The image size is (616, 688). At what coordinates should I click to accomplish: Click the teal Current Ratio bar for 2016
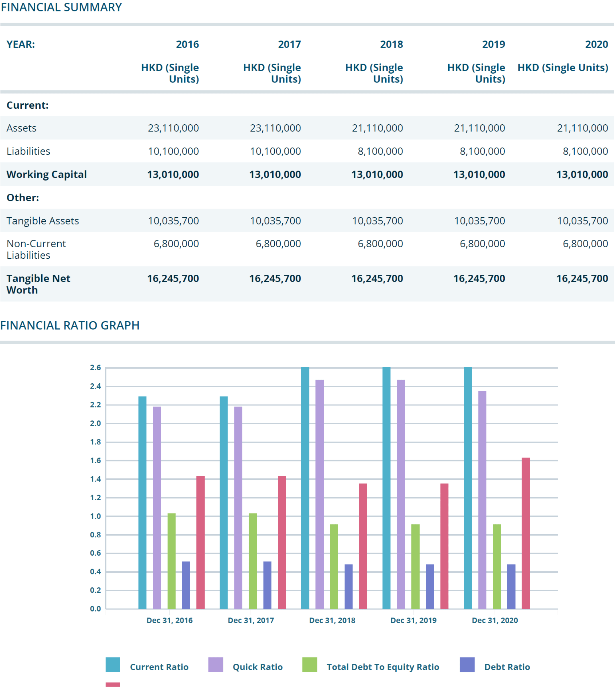(143, 503)
